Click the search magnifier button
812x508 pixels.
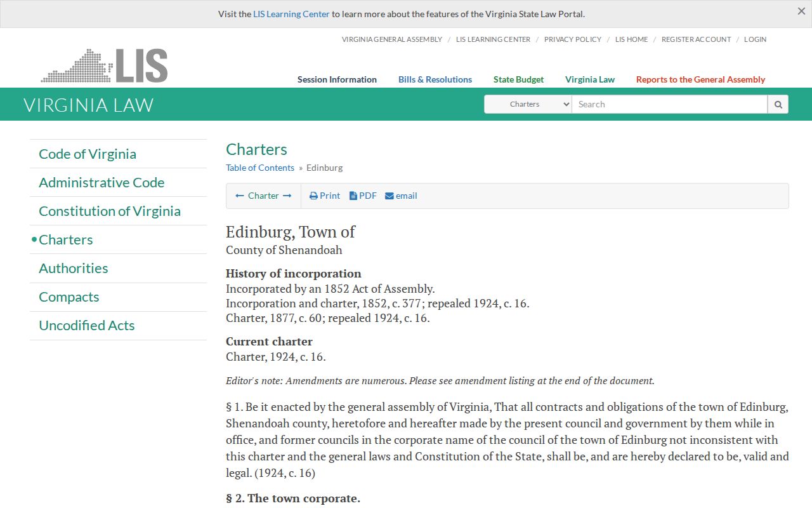click(x=778, y=104)
